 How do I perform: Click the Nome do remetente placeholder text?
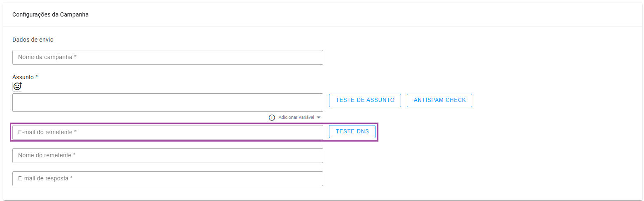click(47, 156)
